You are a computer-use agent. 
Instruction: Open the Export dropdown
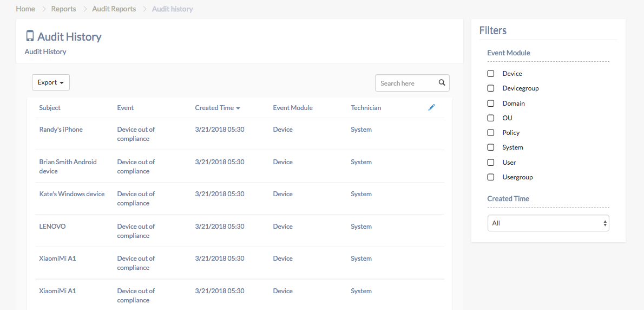click(x=51, y=82)
